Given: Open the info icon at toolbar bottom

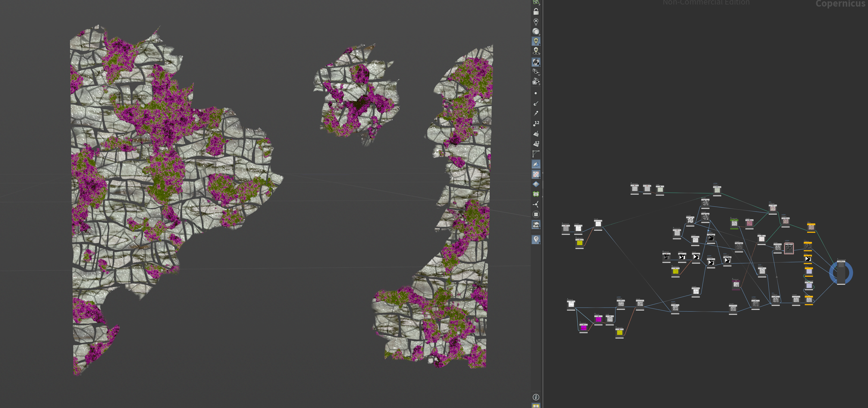Looking at the screenshot, I should pyautogui.click(x=536, y=397).
